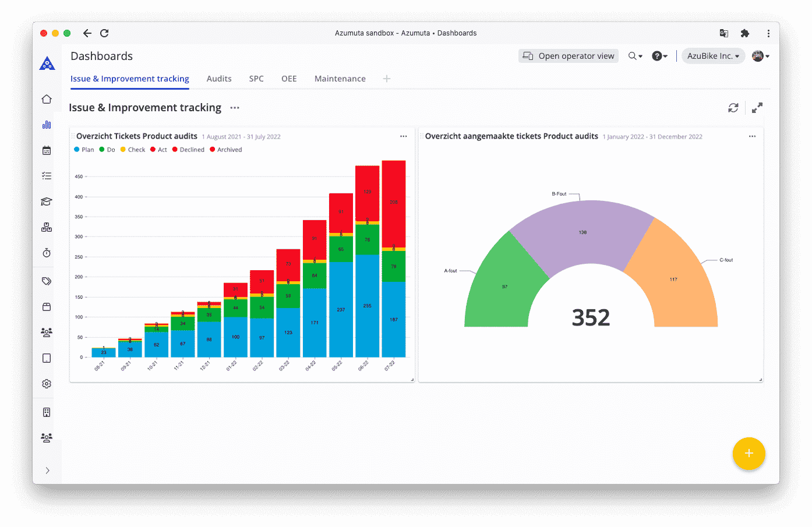The width and height of the screenshot is (812, 527).
Task: Open the stopwatch time-tracking section
Action: [x=46, y=253]
